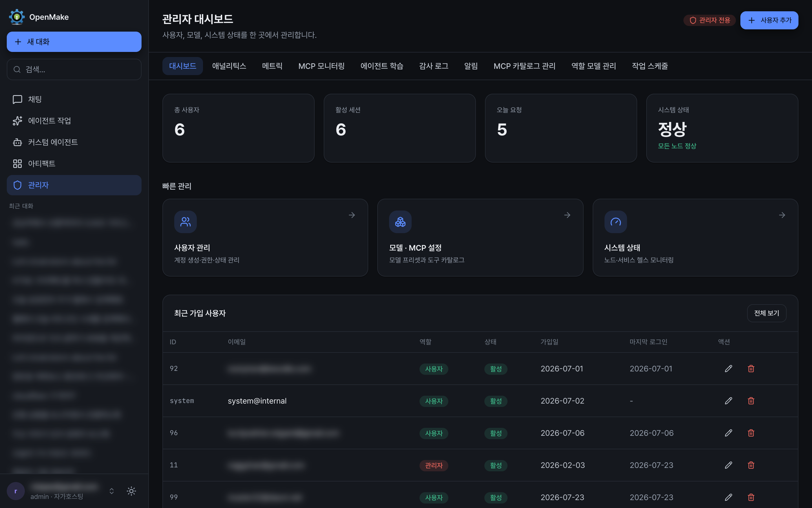Edit user ID 96 with pencil icon
The height and width of the screenshot is (508, 812).
click(x=729, y=433)
